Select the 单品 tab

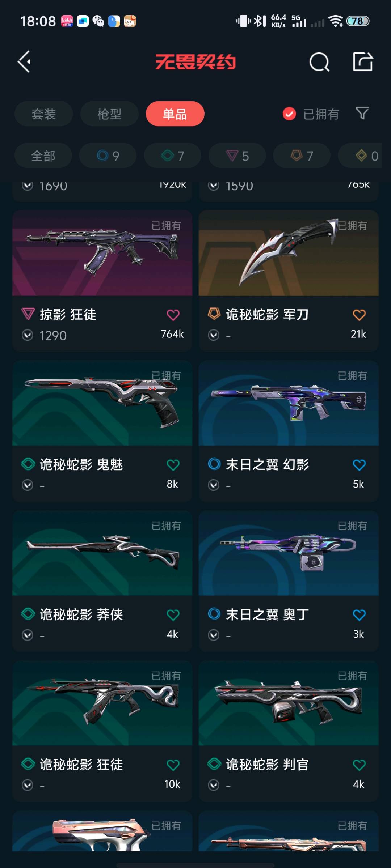pos(175,114)
